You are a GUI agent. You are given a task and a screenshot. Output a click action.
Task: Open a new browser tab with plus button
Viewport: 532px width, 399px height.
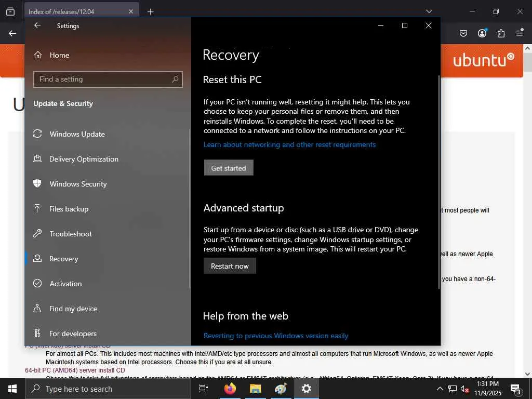150,12
